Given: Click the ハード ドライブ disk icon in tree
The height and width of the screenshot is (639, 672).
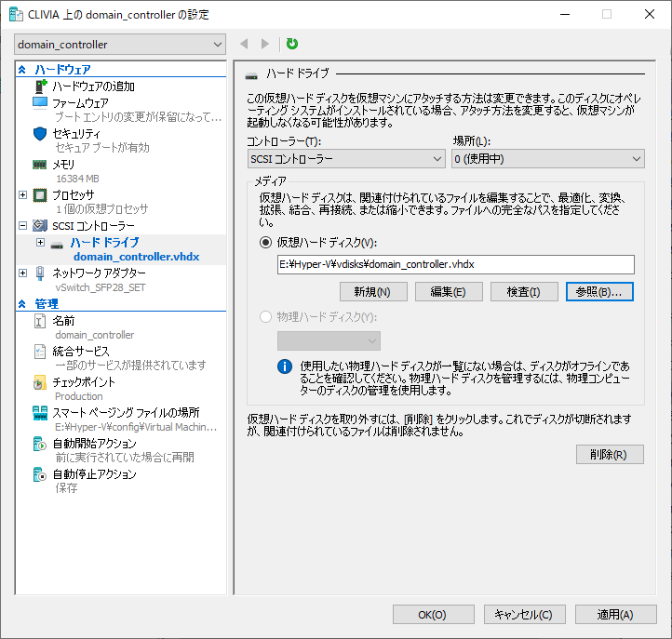Looking at the screenshot, I should tap(57, 246).
